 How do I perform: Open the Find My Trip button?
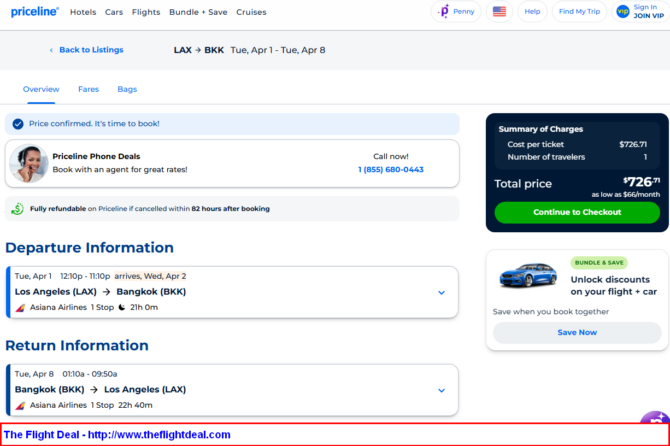click(579, 12)
